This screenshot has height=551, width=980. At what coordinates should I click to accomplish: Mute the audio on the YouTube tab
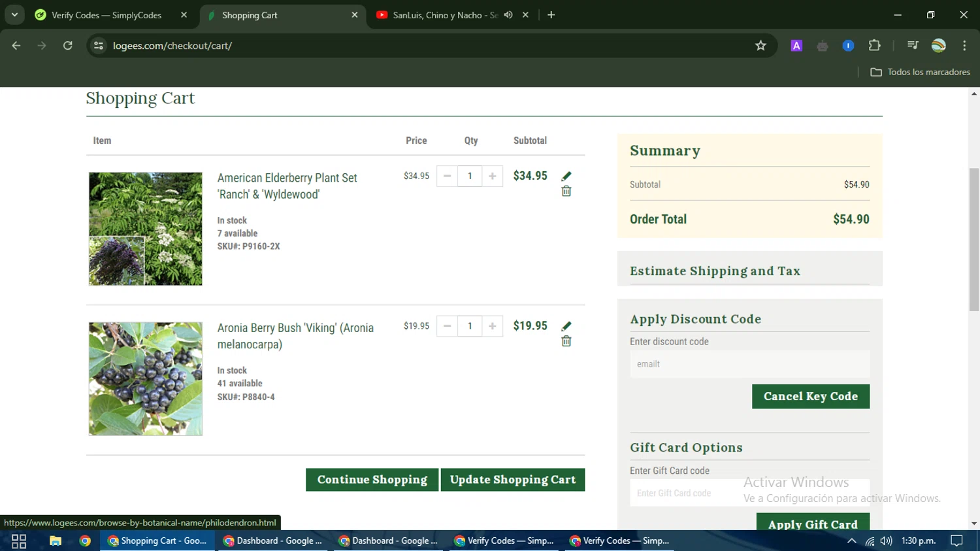508,15
